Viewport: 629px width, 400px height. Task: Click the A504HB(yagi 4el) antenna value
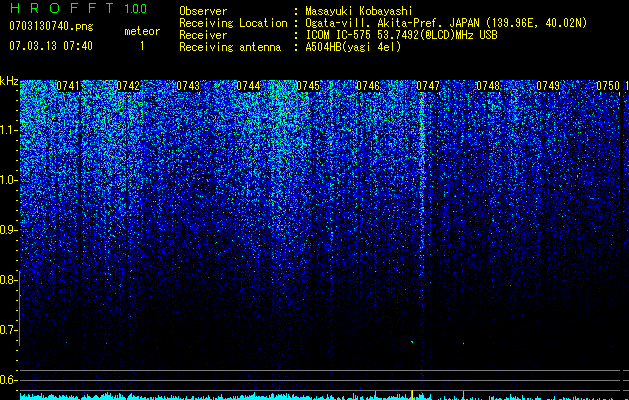click(x=353, y=47)
